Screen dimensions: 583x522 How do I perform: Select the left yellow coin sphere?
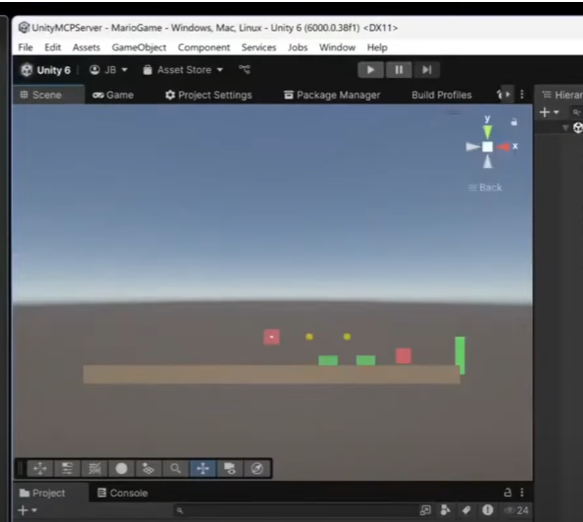click(x=309, y=337)
